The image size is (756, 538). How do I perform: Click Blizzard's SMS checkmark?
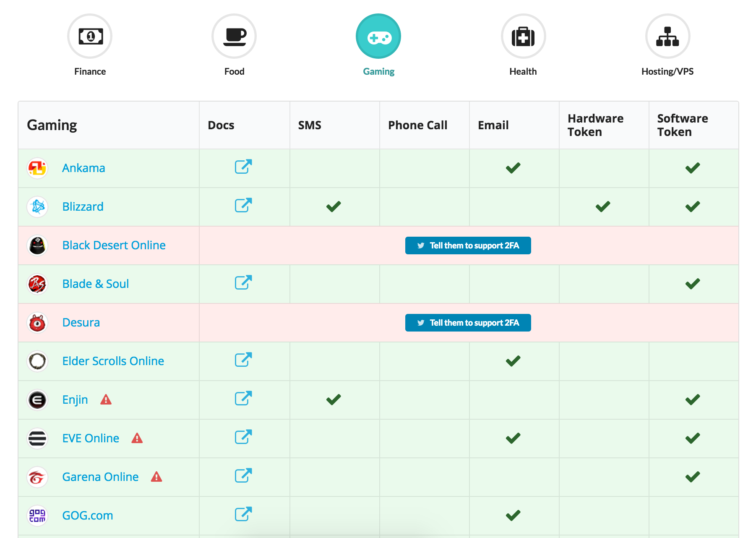point(334,206)
